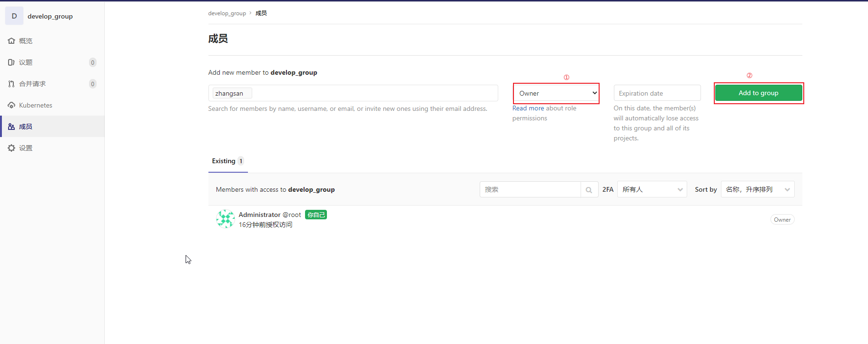This screenshot has width=868, height=344.
Task: Select the members (成员) sidebar icon
Action: 11,127
